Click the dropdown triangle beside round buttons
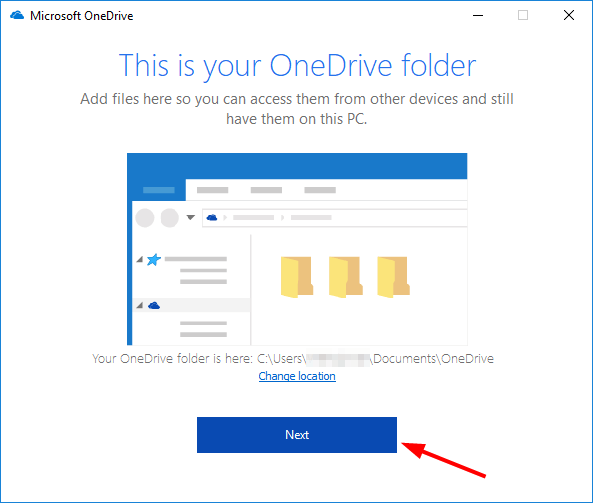This screenshot has width=593, height=503. 191,217
